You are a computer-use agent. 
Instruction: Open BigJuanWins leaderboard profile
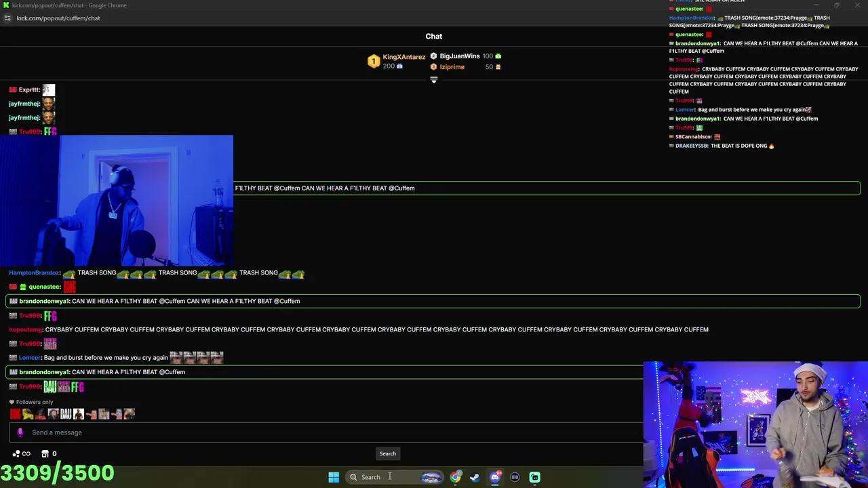[x=460, y=56]
